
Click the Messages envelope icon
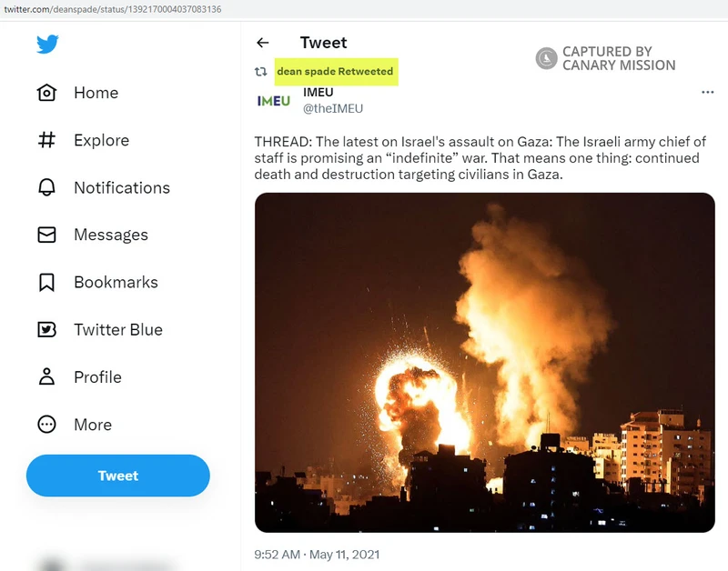coord(46,235)
